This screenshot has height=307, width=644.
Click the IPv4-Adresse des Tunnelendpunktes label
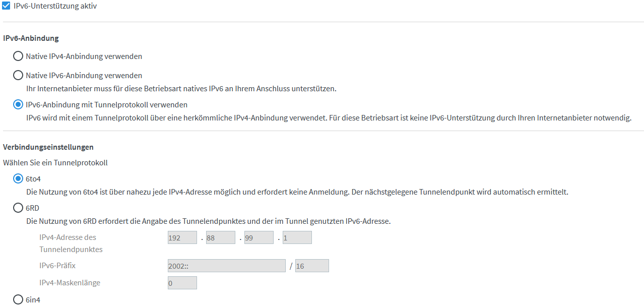(71, 243)
